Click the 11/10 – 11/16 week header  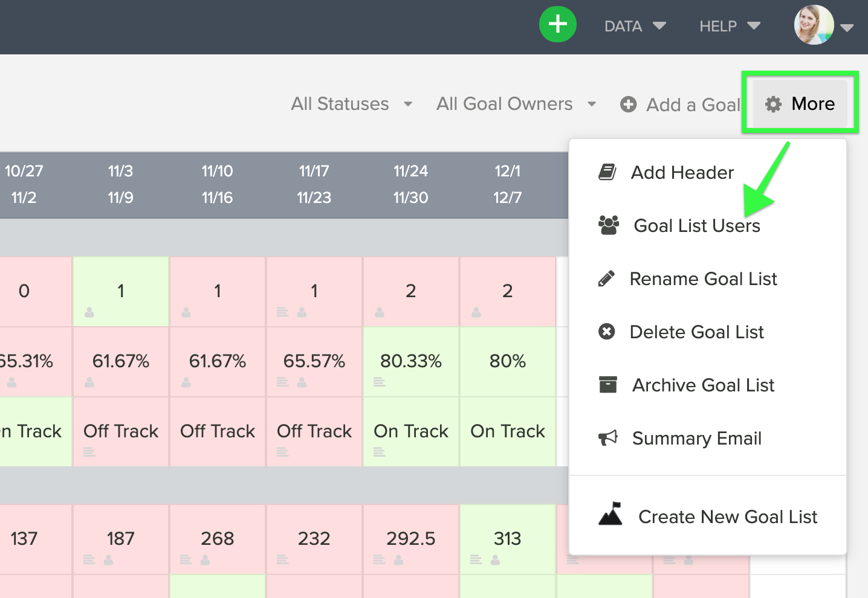click(218, 184)
